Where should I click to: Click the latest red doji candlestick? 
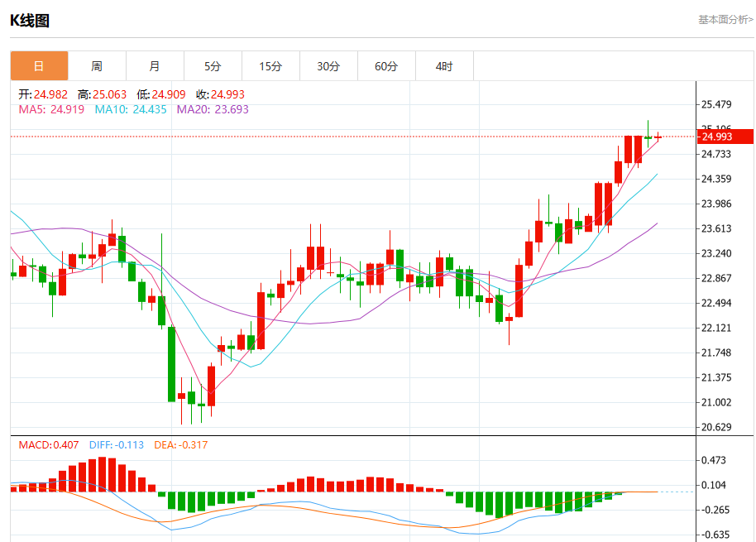pyautogui.click(x=658, y=137)
